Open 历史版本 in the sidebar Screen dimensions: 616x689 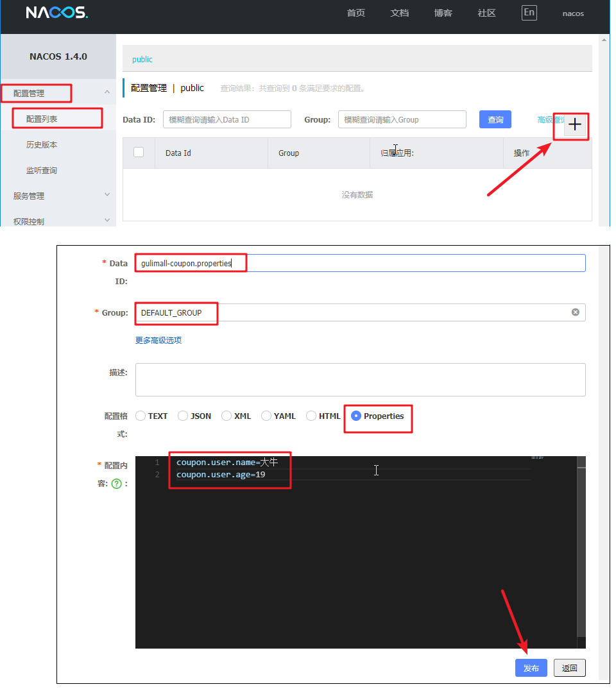pyautogui.click(x=42, y=144)
